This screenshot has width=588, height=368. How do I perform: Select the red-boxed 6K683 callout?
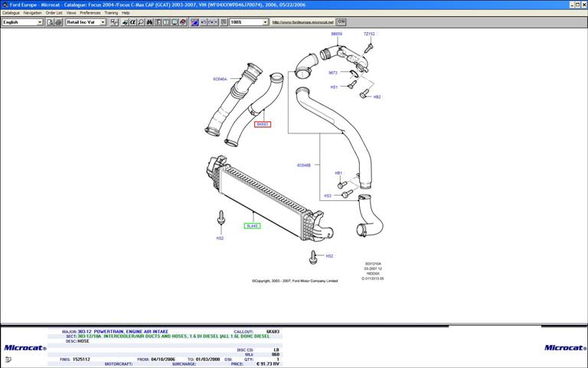click(263, 124)
